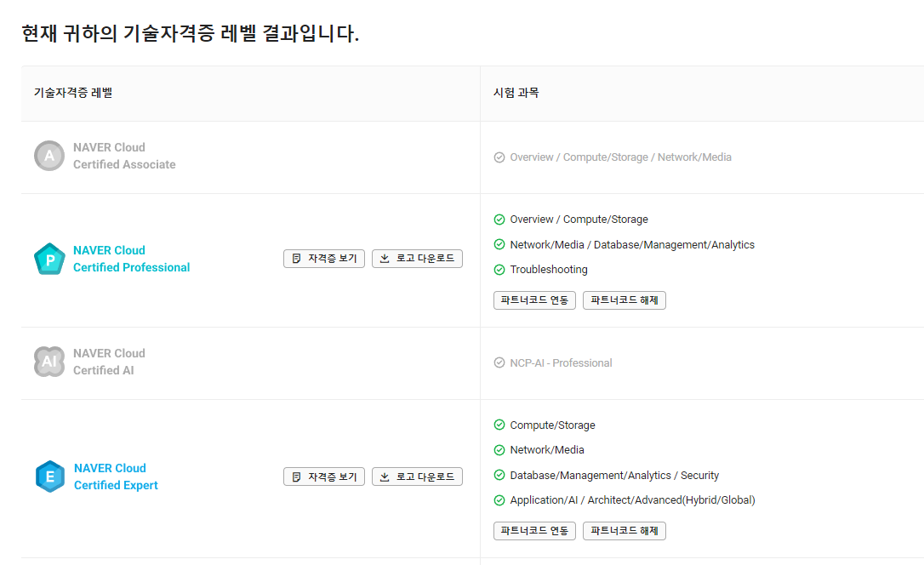The height and width of the screenshot is (565, 924).
Task: Click the NCP-AI Professional check icon
Action: (499, 363)
